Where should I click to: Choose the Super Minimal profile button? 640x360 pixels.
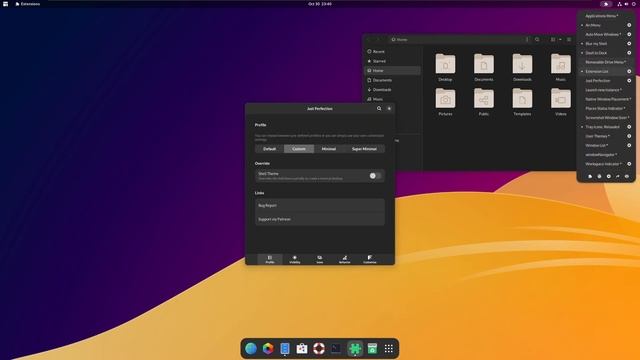[x=364, y=149]
